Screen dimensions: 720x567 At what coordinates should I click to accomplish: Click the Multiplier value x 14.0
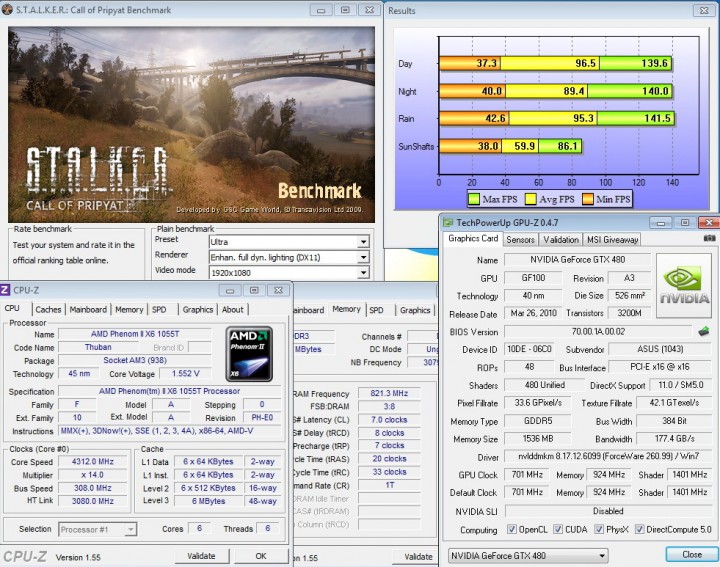click(92, 475)
